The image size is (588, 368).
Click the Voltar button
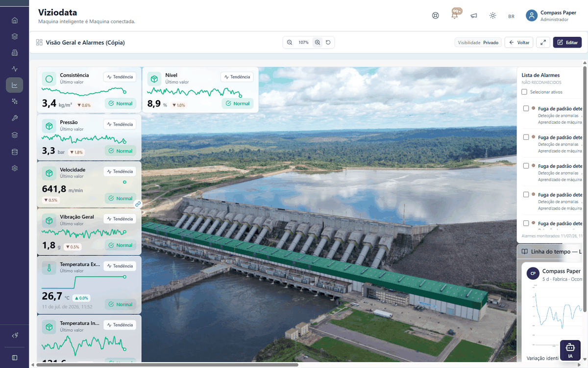519,43
